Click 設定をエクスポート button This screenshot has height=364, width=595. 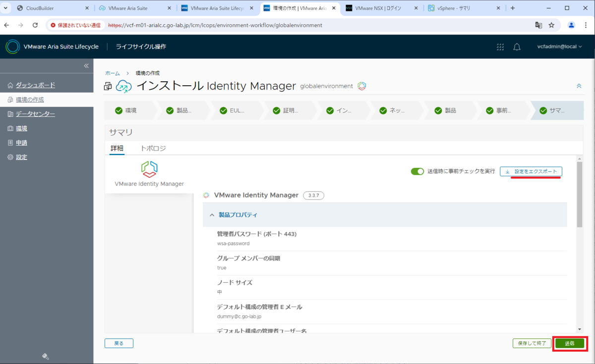click(531, 171)
